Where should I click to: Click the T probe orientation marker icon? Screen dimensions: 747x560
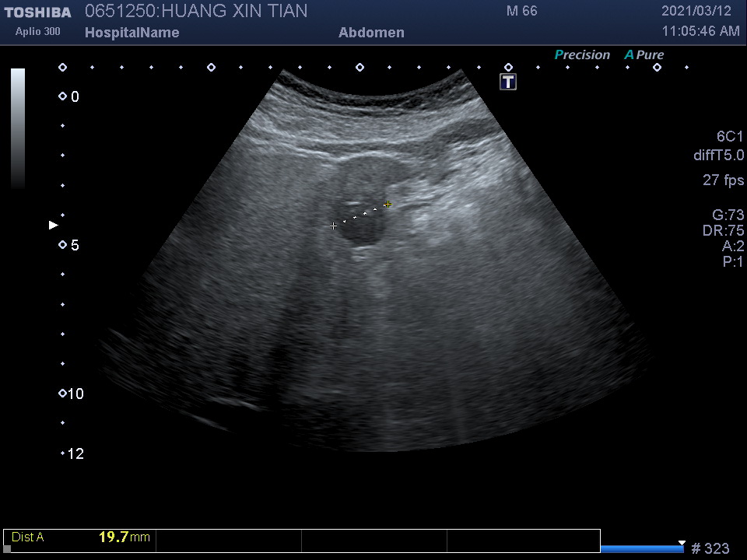tap(508, 82)
